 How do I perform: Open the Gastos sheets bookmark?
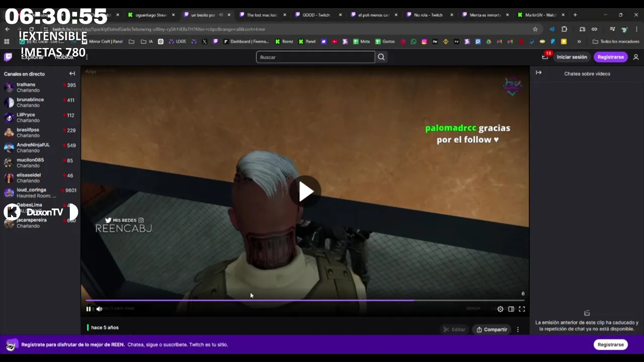pyautogui.click(x=385, y=42)
